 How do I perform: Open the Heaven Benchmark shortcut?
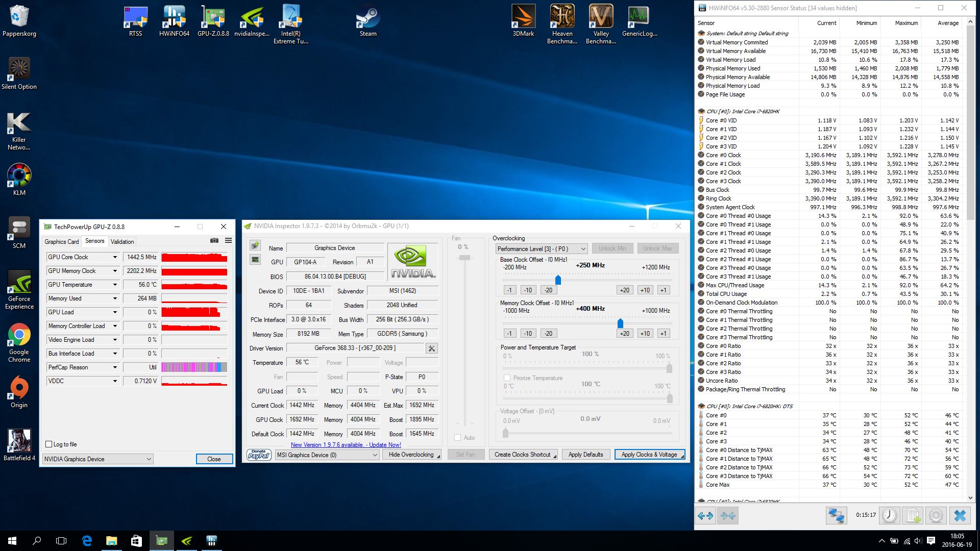(x=562, y=24)
